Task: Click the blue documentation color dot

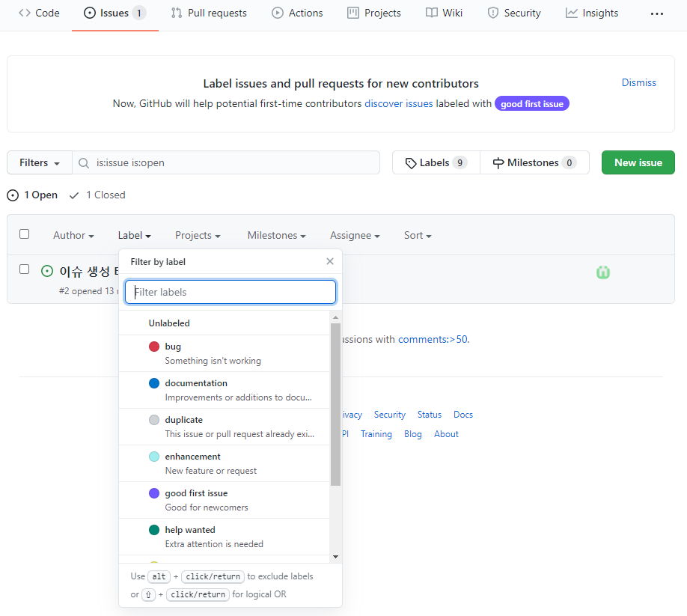Action: pyautogui.click(x=154, y=383)
